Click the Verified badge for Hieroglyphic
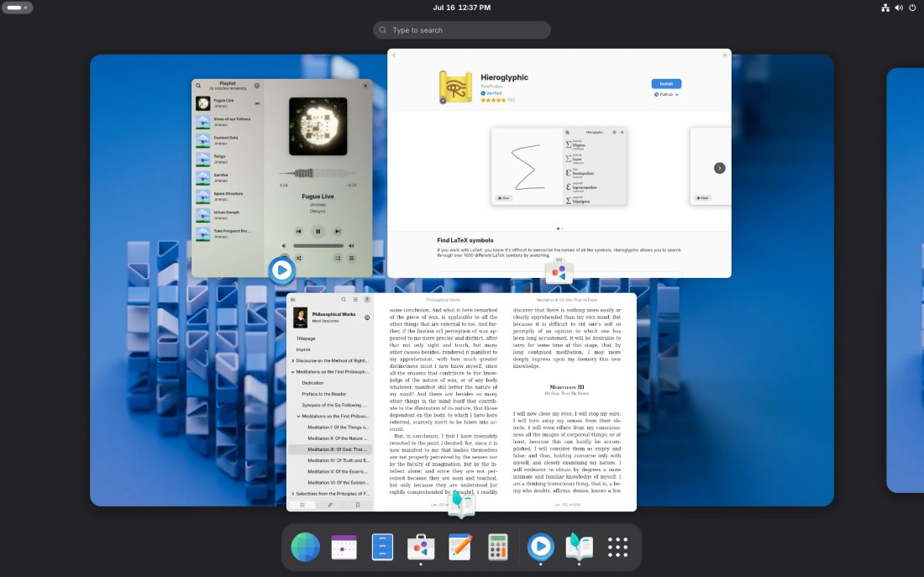Screen dimensions: 924x577 (491, 93)
